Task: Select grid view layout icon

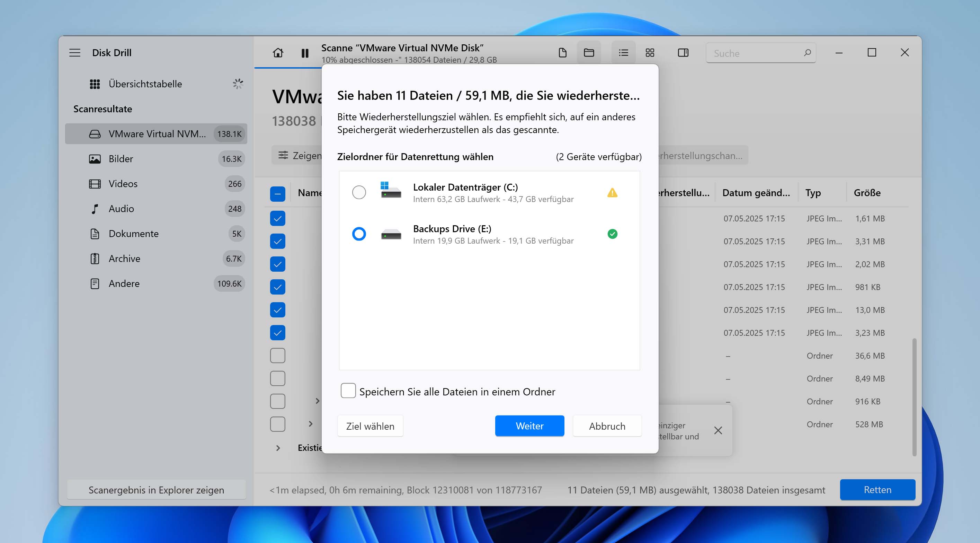Action: 650,53
